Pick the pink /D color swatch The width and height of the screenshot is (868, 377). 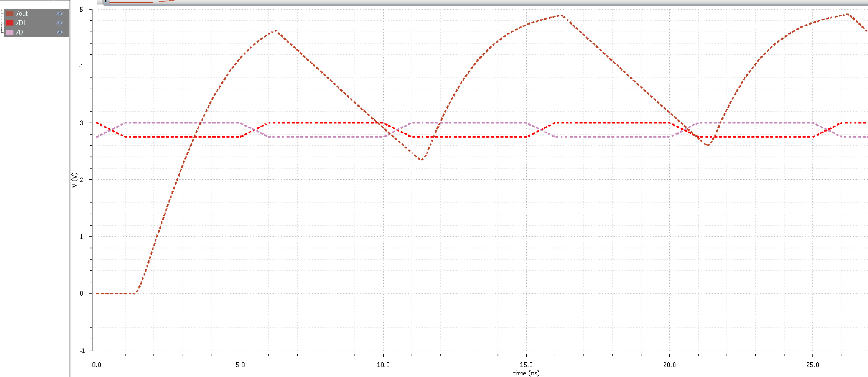(x=10, y=32)
